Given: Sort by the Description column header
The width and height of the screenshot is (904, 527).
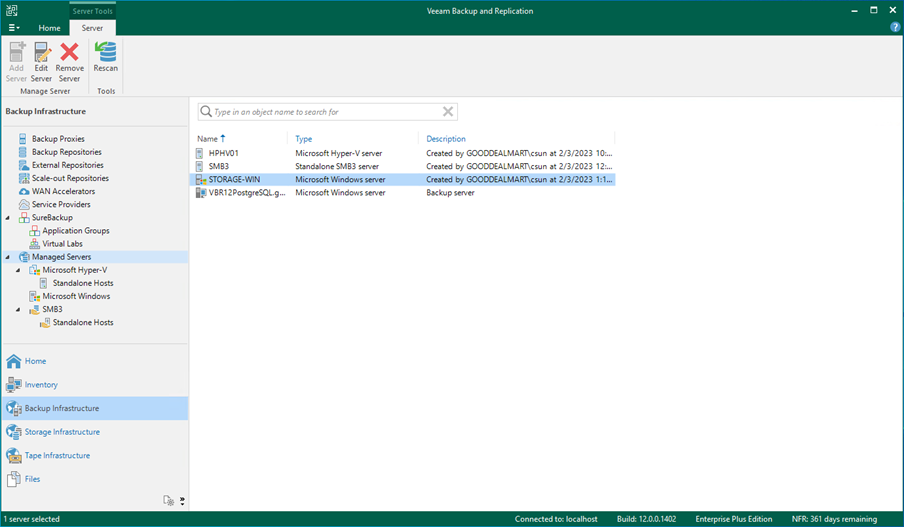Looking at the screenshot, I should pos(446,139).
